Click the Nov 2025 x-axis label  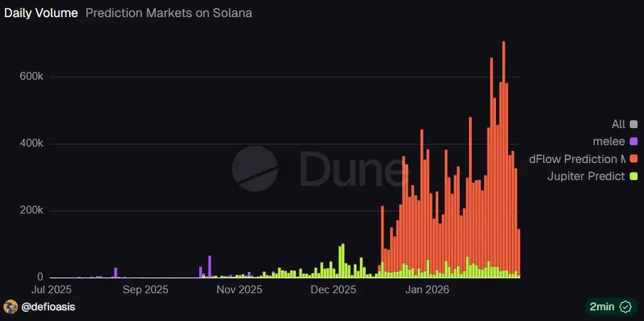pyautogui.click(x=239, y=290)
